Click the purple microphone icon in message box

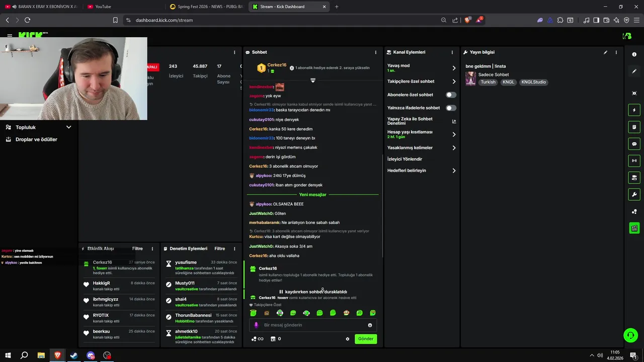[x=256, y=325]
